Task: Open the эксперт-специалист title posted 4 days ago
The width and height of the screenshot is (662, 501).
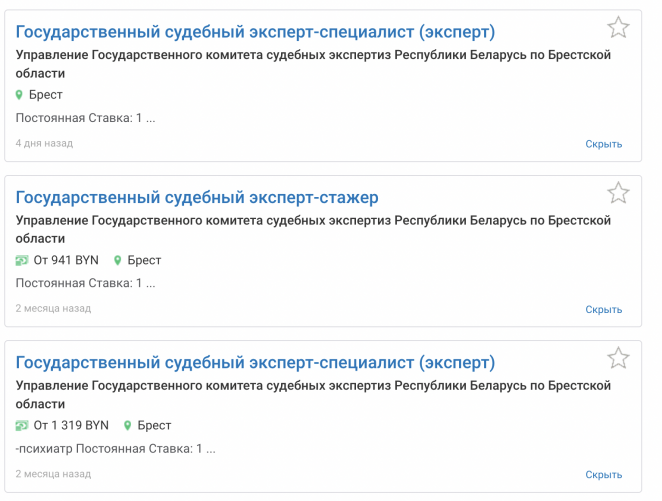Action: pos(255,32)
